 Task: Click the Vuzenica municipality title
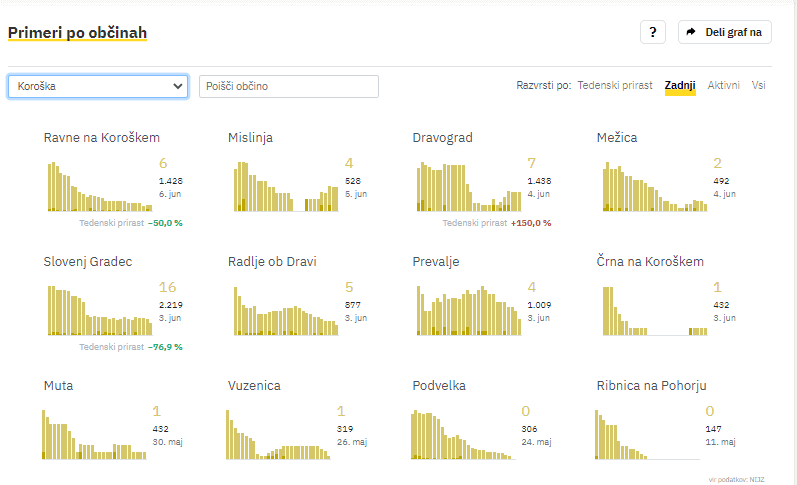click(x=254, y=385)
